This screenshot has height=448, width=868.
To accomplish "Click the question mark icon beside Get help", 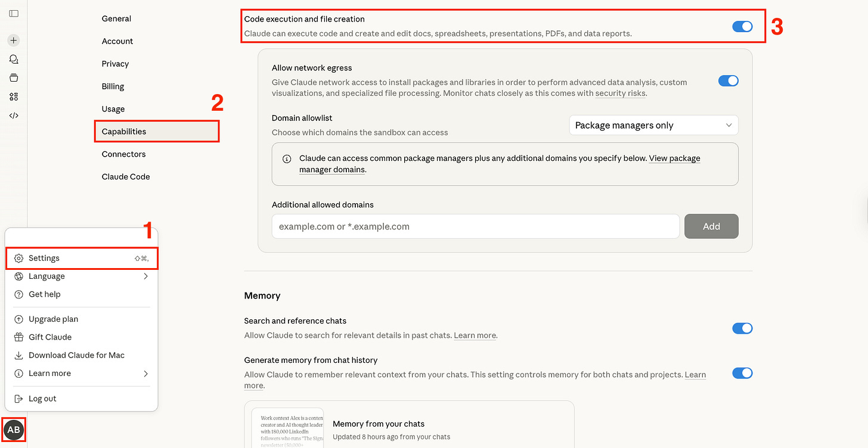I will (x=18, y=294).
